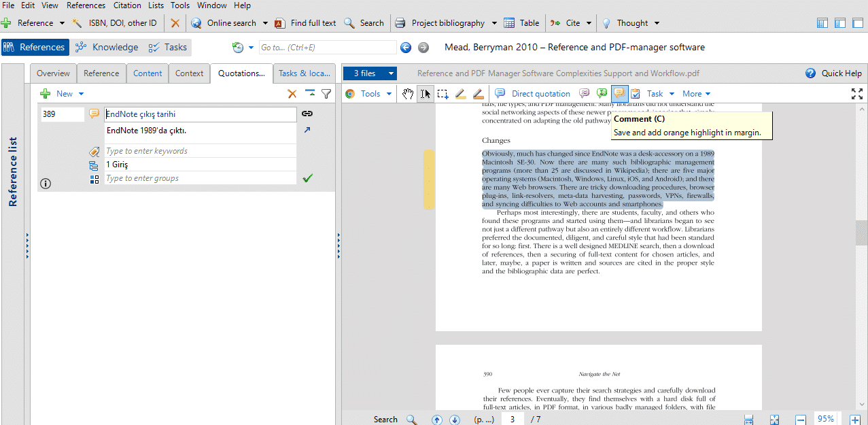Delete the selected quotation with orange X
The width and height of the screenshot is (868, 425).
coord(292,94)
